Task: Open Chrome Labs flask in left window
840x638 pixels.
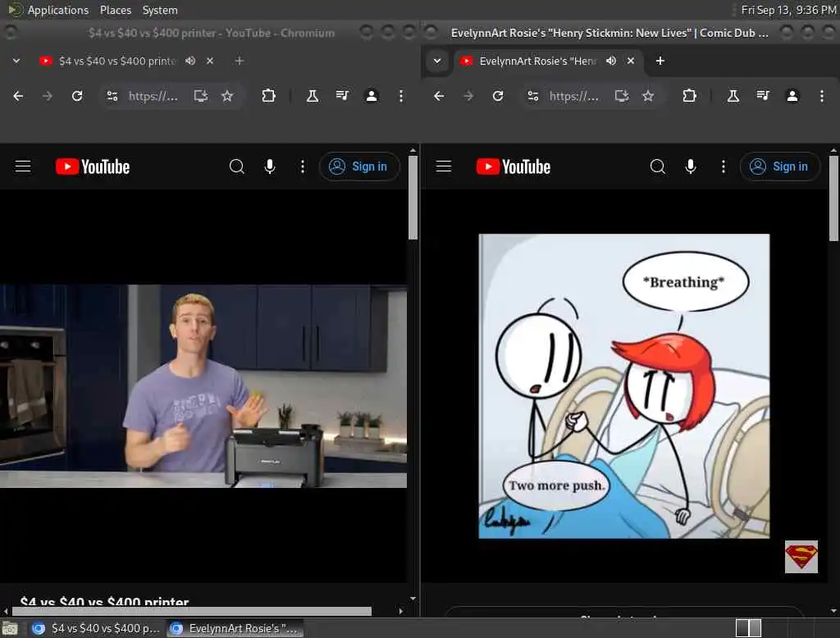Action: coord(313,96)
